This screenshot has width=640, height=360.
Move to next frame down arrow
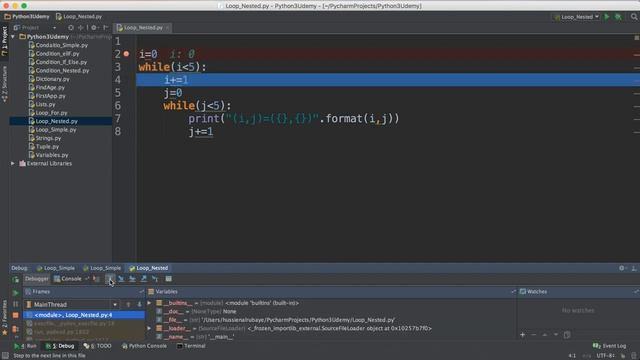tap(139, 304)
